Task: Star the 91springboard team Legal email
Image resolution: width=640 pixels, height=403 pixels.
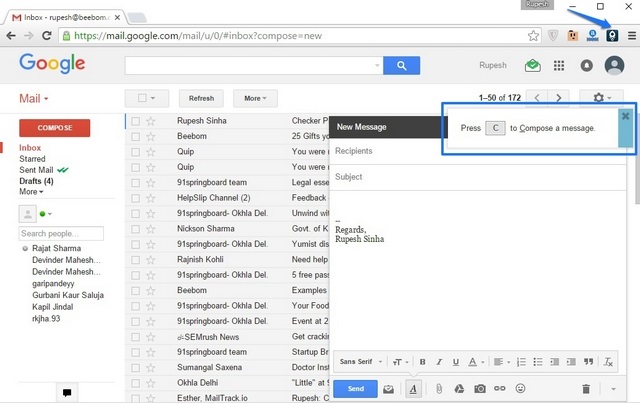Action: tap(151, 183)
